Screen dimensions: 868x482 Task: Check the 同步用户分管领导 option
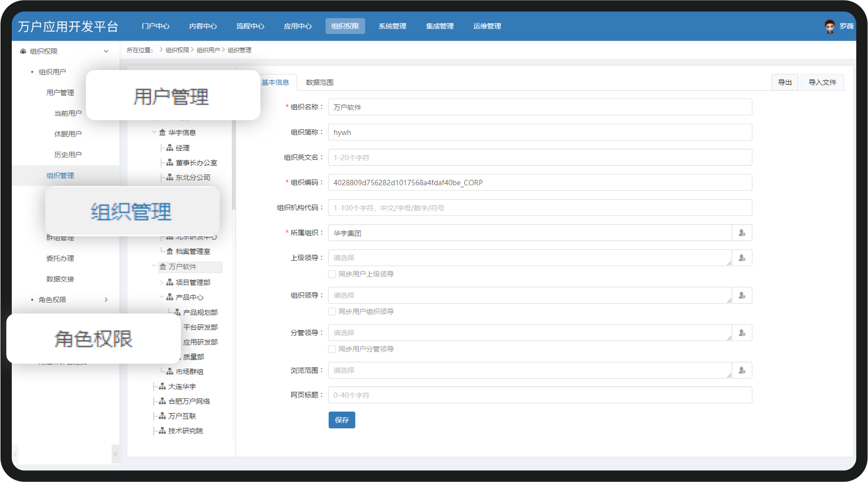[x=332, y=349]
